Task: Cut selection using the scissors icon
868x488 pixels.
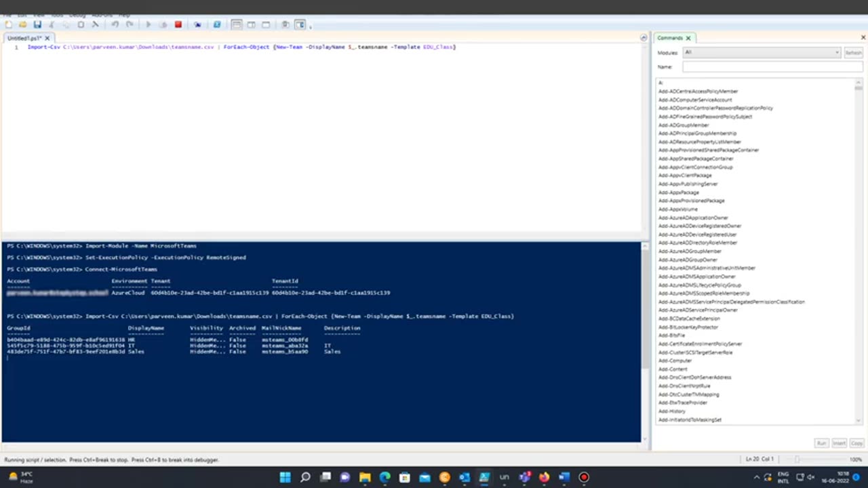Action: [52, 24]
